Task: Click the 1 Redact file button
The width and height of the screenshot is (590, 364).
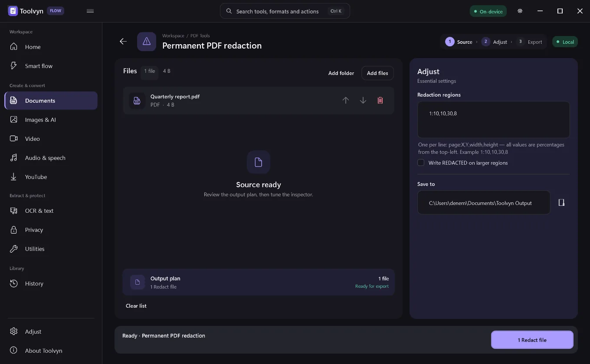Action: [x=532, y=340]
